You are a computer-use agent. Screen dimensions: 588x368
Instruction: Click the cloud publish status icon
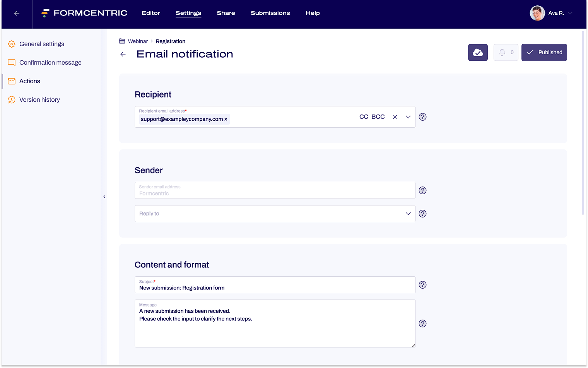click(x=478, y=52)
